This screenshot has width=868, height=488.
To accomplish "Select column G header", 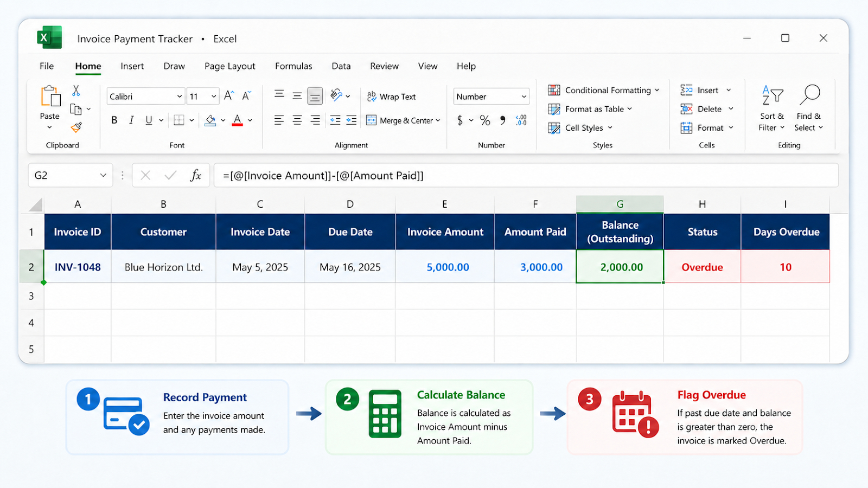I will click(x=620, y=204).
